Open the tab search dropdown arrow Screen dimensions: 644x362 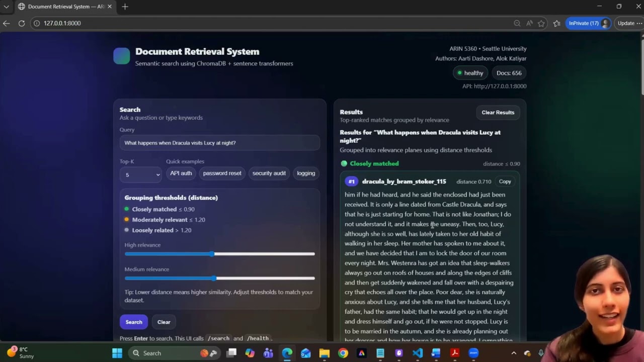(x=6, y=7)
